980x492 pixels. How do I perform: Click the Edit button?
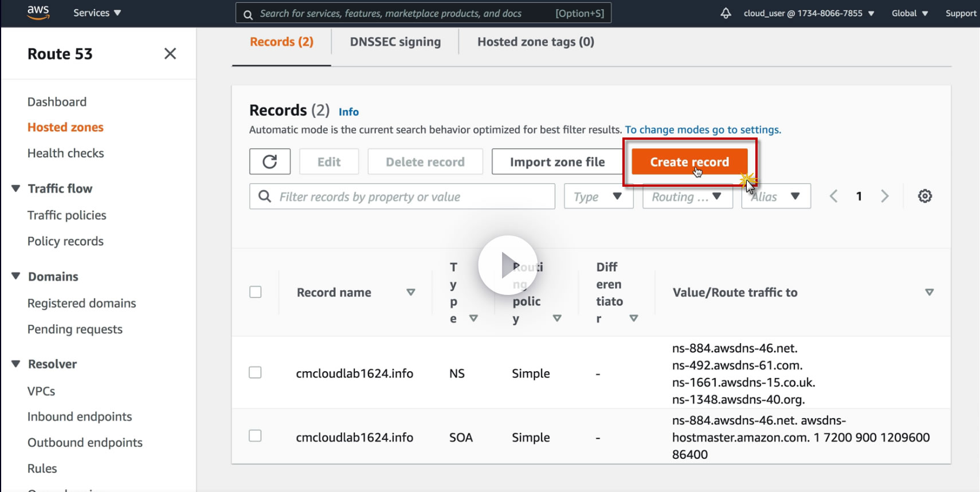point(329,162)
